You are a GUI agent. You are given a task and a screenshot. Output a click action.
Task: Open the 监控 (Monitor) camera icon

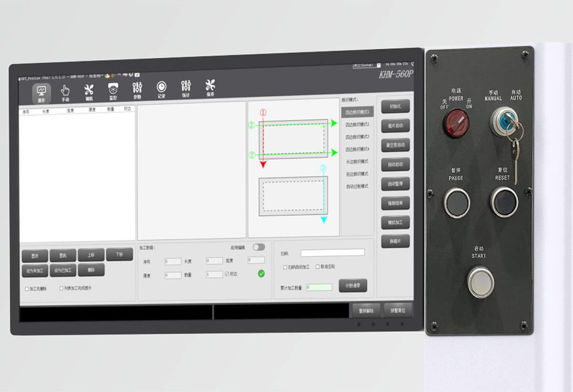[113, 90]
